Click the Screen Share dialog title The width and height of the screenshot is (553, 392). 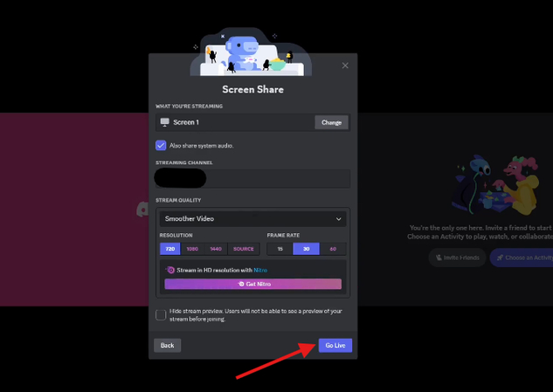pyautogui.click(x=252, y=90)
